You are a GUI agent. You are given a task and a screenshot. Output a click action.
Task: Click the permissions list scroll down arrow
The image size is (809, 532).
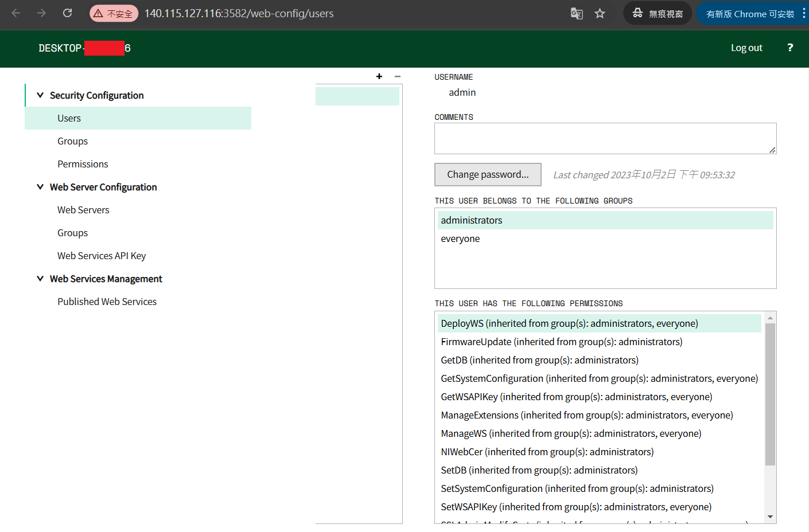click(x=771, y=517)
